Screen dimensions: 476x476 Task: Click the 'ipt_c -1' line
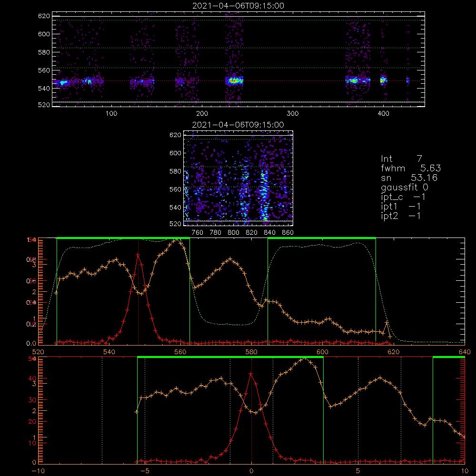[x=403, y=197]
